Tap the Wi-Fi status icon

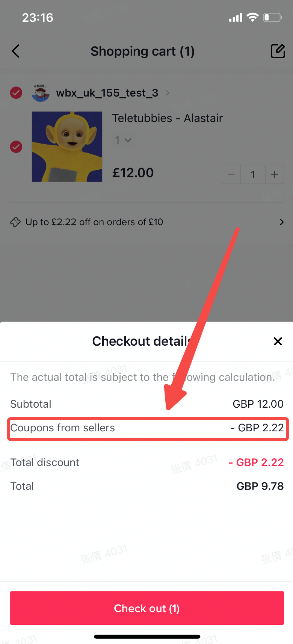click(x=252, y=17)
